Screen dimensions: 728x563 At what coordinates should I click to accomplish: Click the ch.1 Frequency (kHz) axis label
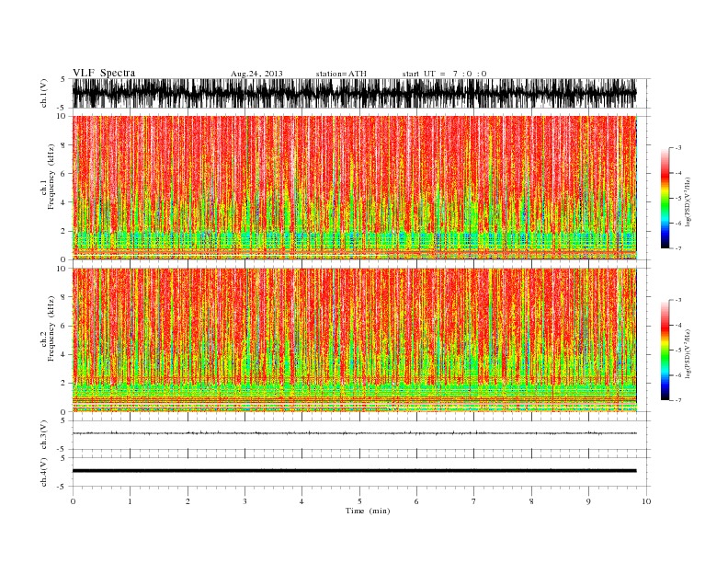pyautogui.click(x=48, y=177)
